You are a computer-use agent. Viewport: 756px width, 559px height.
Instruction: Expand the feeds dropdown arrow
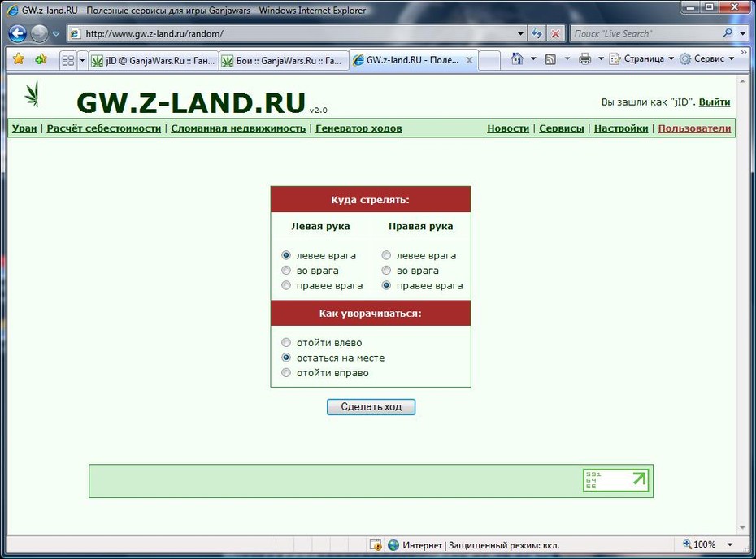tap(567, 58)
